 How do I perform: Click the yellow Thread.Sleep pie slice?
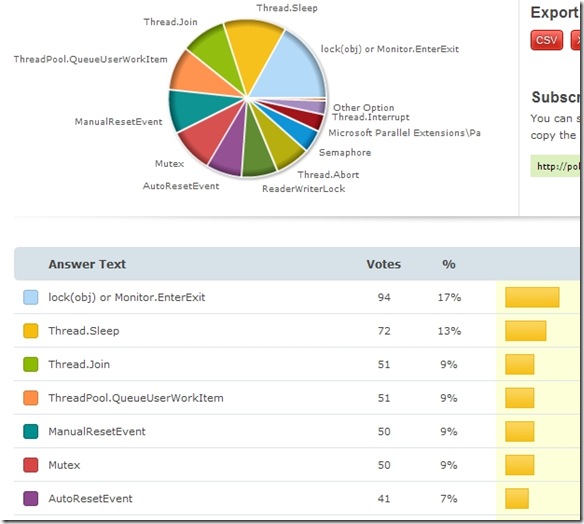[252, 48]
